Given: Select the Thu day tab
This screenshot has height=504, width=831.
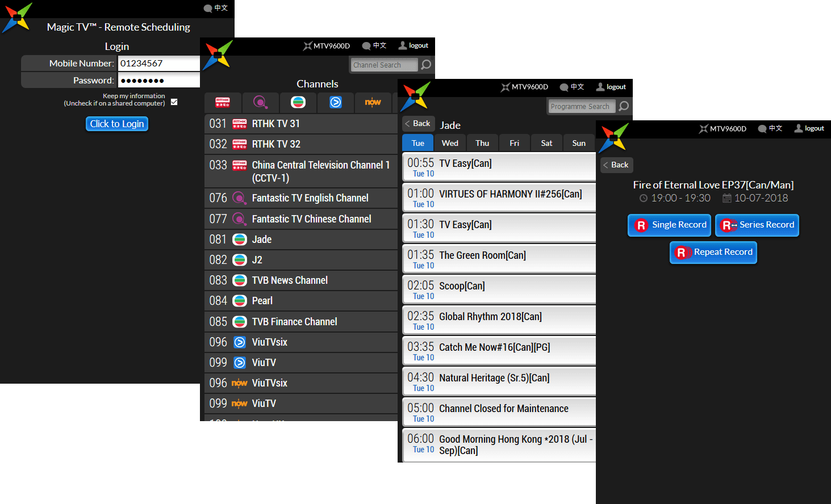Looking at the screenshot, I should click(x=482, y=143).
